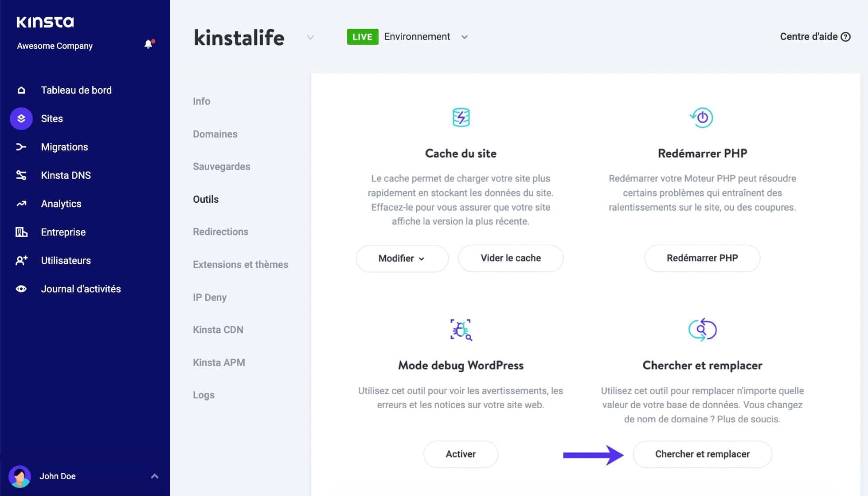Click the Chercher et remplacer button
This screenshot has height=496, width=868.
[x=702, y=454]
